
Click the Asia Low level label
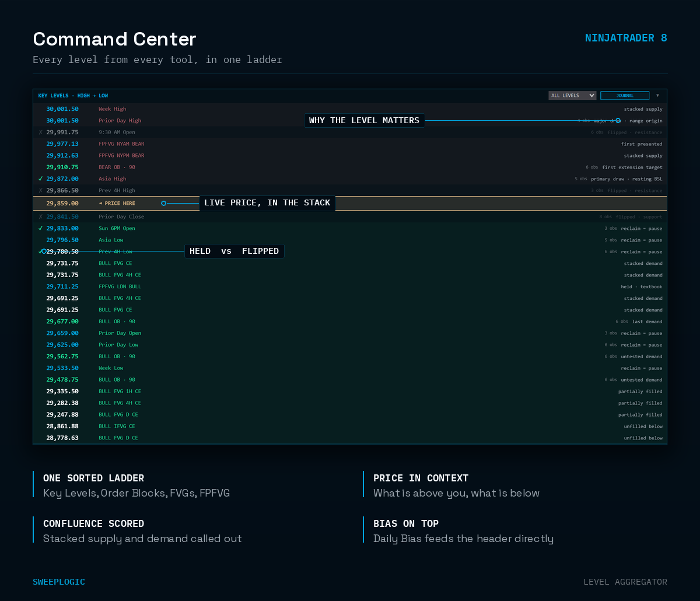[x=111, y=240]
